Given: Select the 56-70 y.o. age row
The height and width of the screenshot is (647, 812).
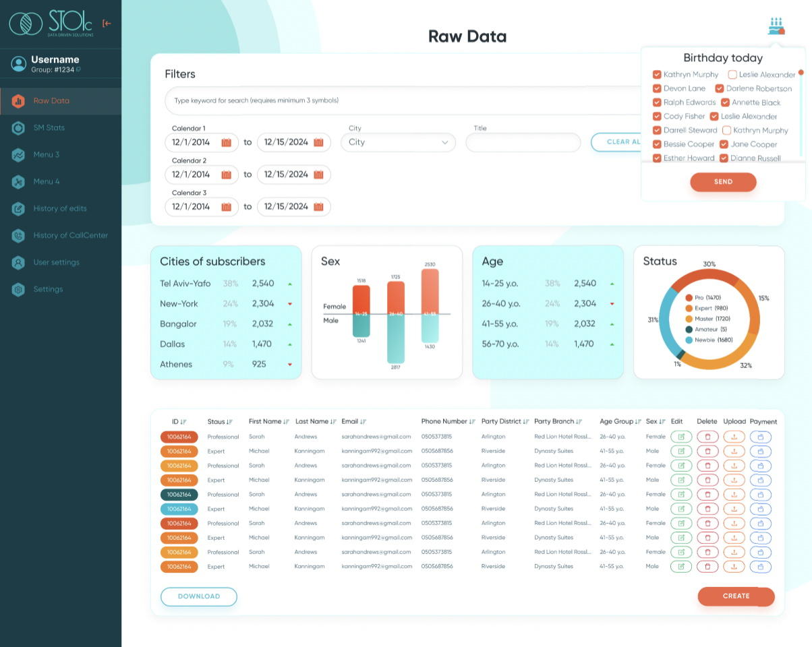Looking at the screenshot, I should 548,344.
